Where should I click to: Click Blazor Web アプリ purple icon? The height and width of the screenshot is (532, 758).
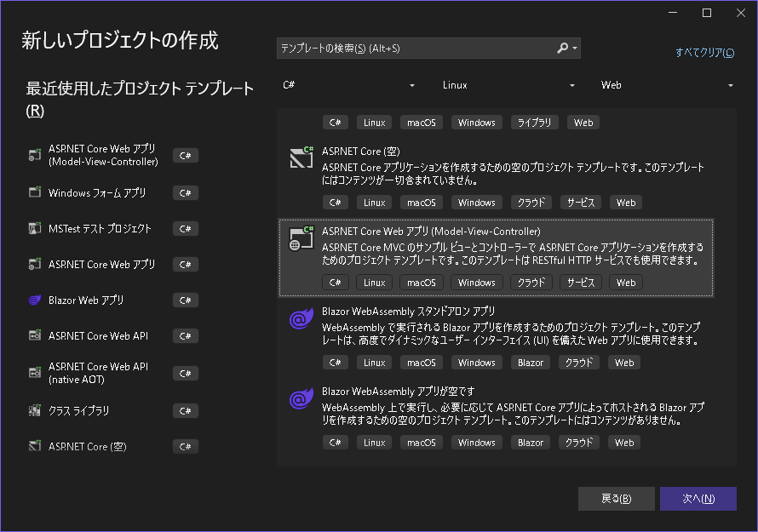click(x=35, y=300)
